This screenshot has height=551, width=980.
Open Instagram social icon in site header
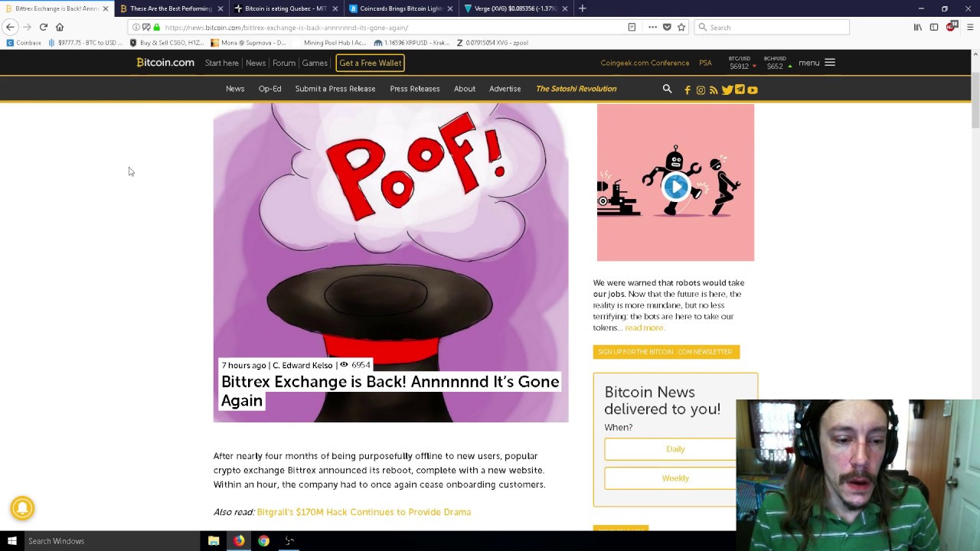click(701, 90)
